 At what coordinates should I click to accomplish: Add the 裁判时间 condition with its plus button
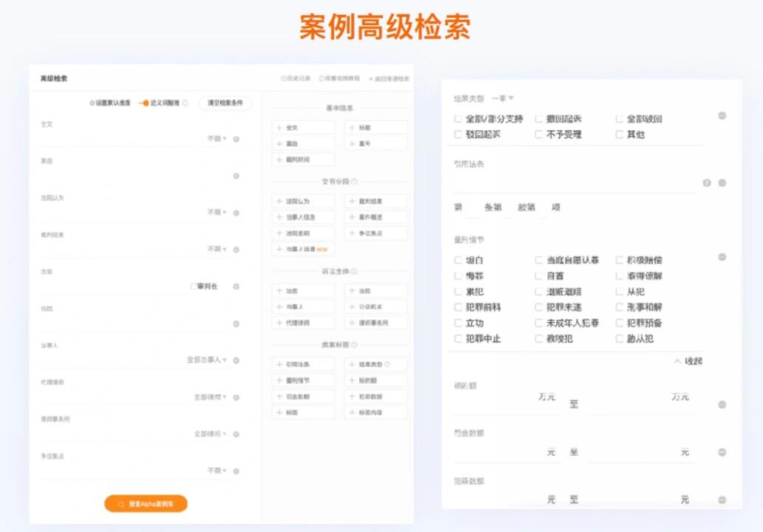coord(303,160)
